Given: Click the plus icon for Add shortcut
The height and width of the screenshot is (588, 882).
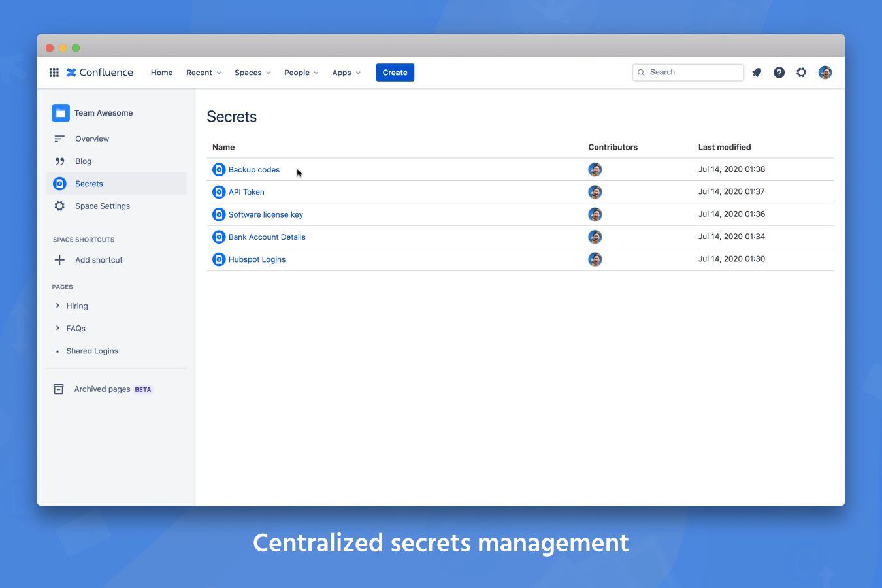Looking at the screenshot, I should point(59,260).
